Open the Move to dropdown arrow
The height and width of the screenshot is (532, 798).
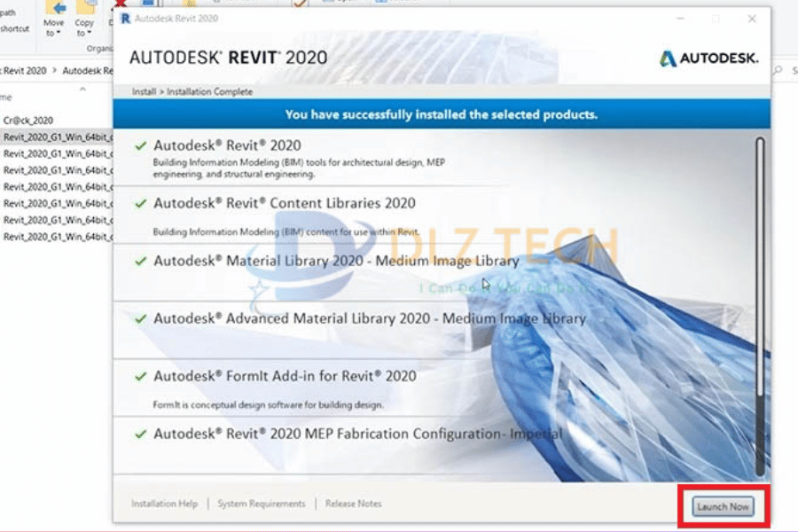(55, 34)
